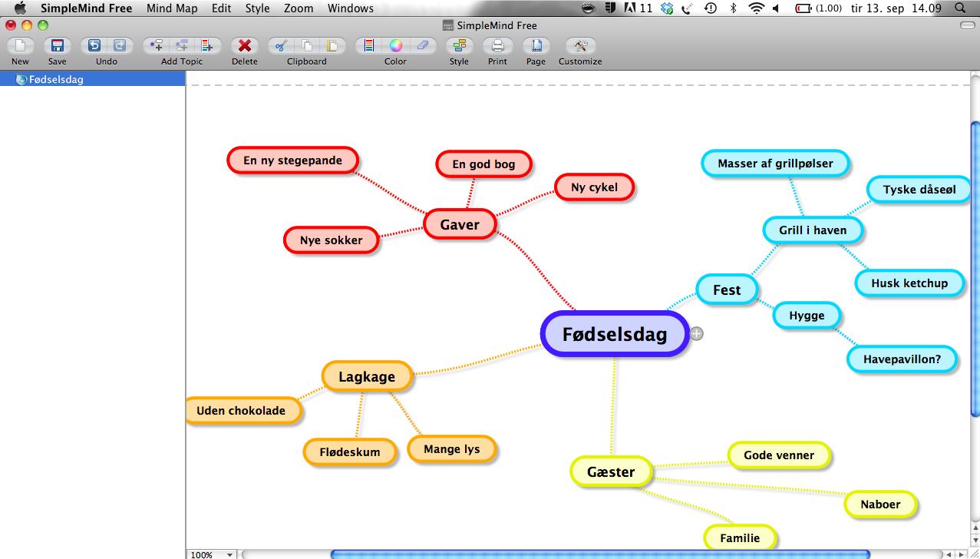The width and height of the screenshot is (980, 559).
Task: Add a sibling topic using the middle Add Topic icon
Action: tap(182, 45)
